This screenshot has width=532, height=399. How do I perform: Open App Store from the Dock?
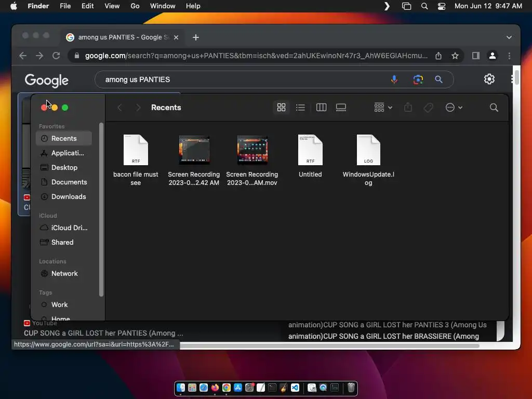pos(238,388)
